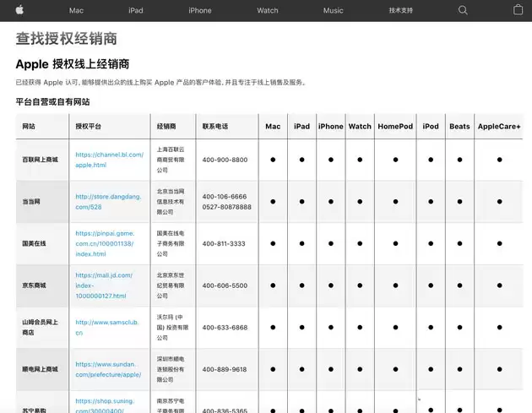Open the channel.bl.com apple.html link
532x413 pixels.
point(109,160)
